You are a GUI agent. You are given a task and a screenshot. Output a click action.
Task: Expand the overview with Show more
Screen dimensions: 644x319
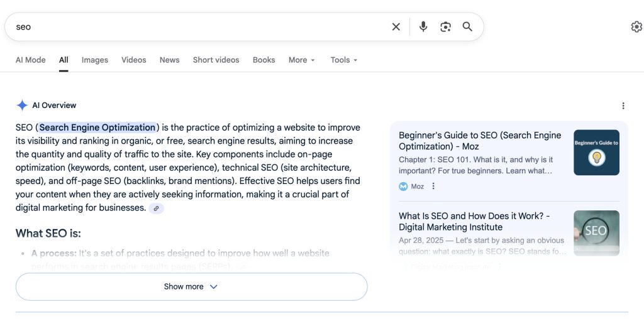click(x=191, y=286)
